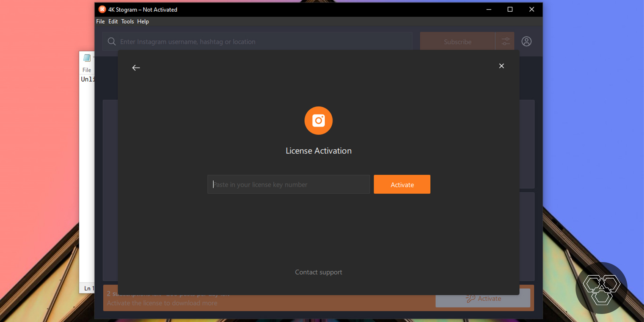Screen dimensions: 644x322
Task: Click the Notepad window icon
Action: [x=87, y=58]
